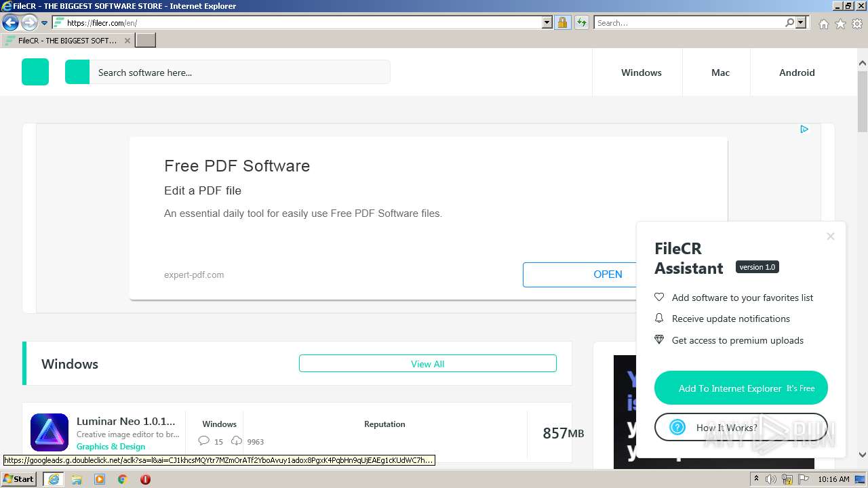Click the green FileCR logo square
Viewport: 868px width, 488px height.
point(35,72)
